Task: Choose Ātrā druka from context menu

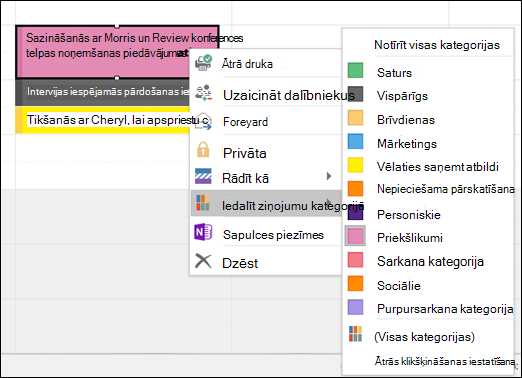Action: tap(266, 63)
